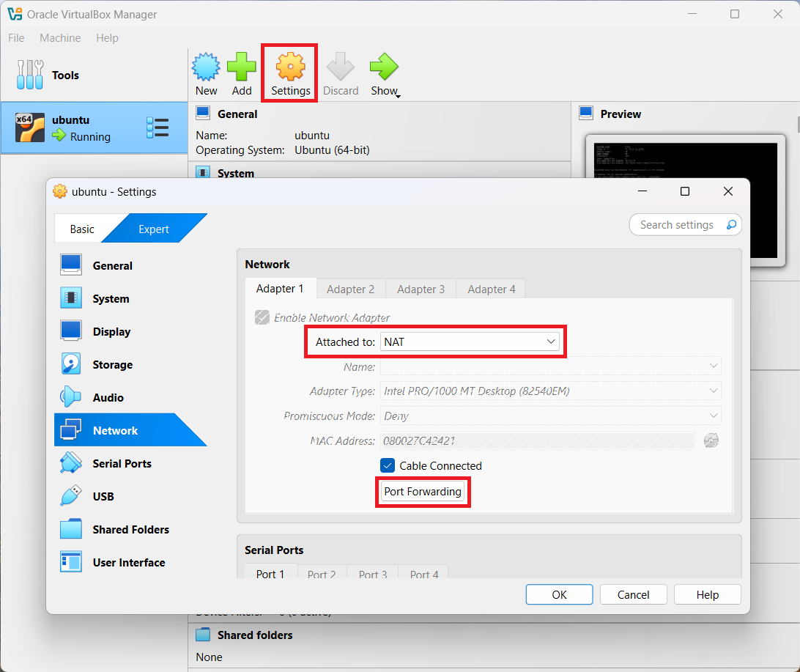Click the green Show arrow icon

(384, 67)
